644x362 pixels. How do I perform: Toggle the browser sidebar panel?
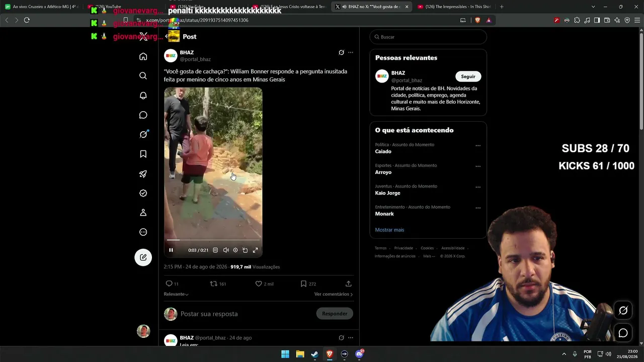coord(597,20)
